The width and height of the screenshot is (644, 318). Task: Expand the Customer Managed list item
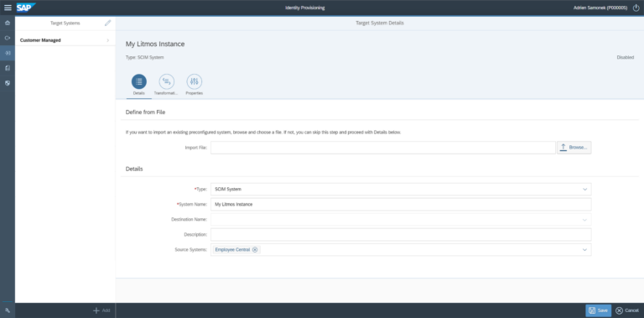tap(65, 40)
